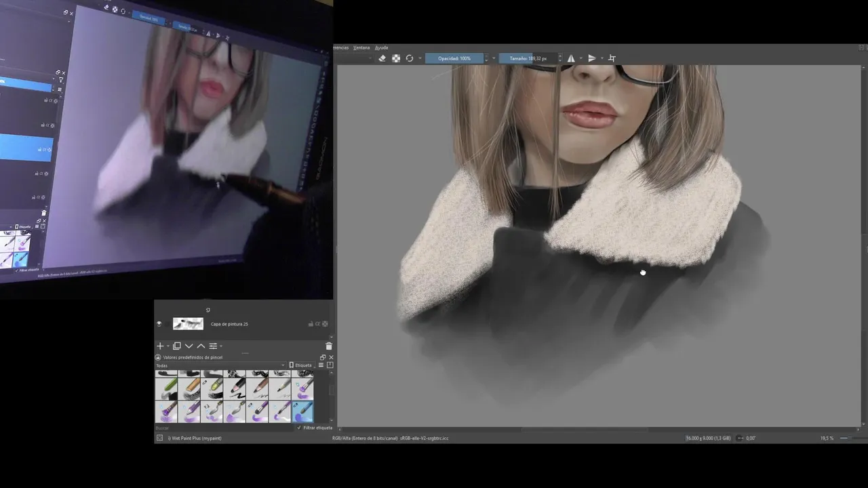Click the Buscar search field
This screenshot has height=488, width=868.
[x=224, y=428]
